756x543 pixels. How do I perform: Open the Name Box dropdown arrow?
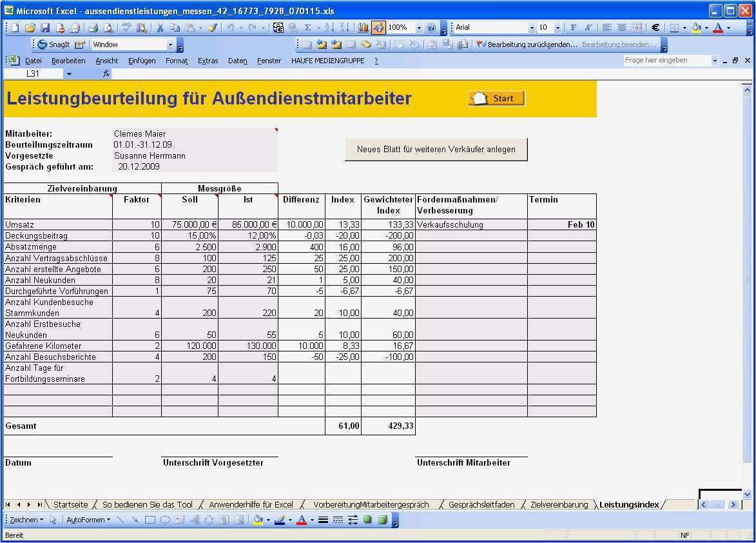click(x=69, y=74)
